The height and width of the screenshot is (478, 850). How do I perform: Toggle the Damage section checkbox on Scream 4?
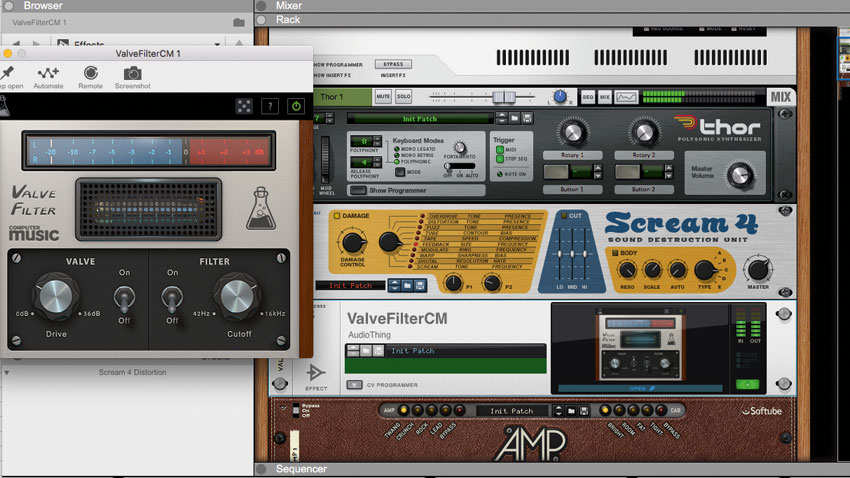click(337, 216)
